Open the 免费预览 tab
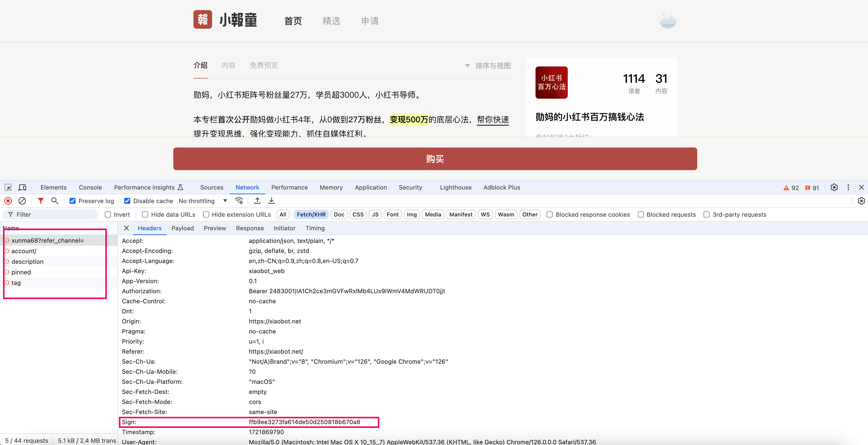The image size is (868, 445). pos(263,65)
